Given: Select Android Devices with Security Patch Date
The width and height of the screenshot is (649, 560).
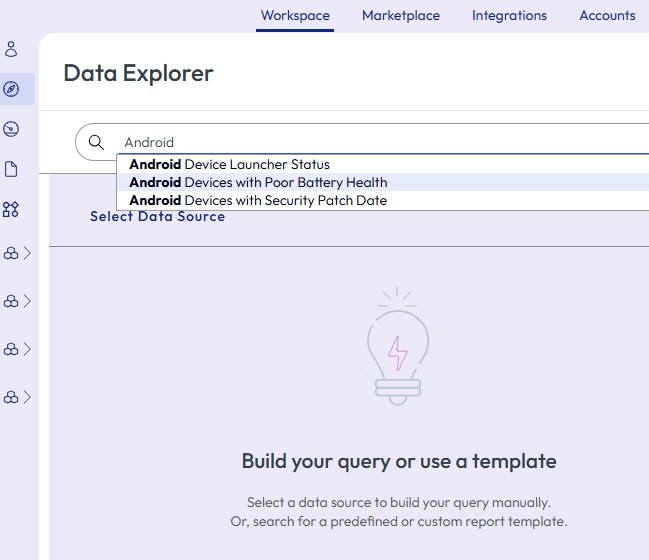Looking at the screenshot, I should pos(383,200).
